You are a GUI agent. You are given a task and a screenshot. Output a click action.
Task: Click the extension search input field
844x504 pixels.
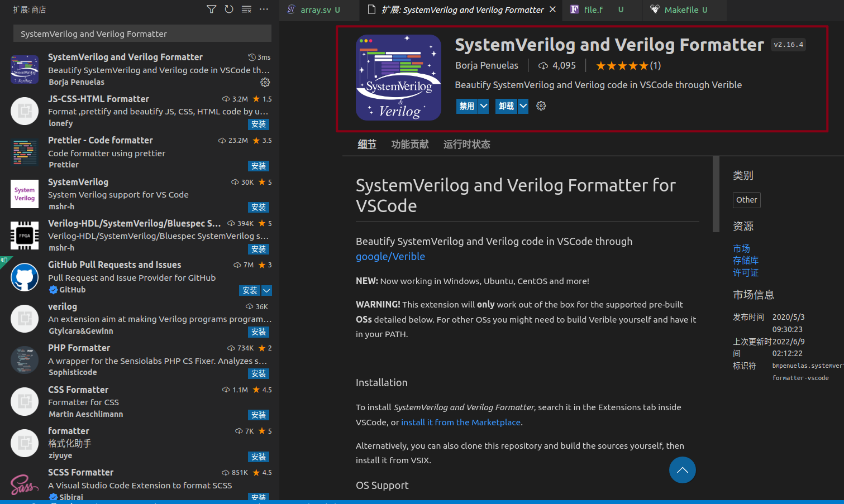tap(142, 33)
